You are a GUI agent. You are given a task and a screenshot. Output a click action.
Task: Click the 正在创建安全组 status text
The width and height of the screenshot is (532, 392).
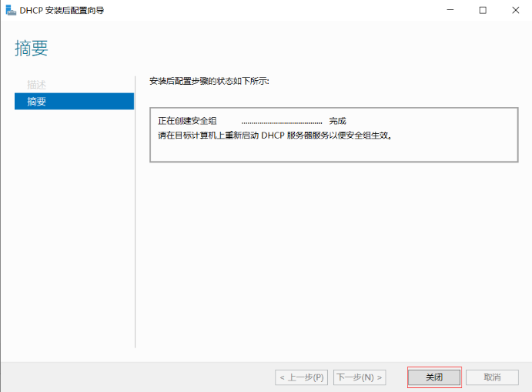(x=187, y=121)
